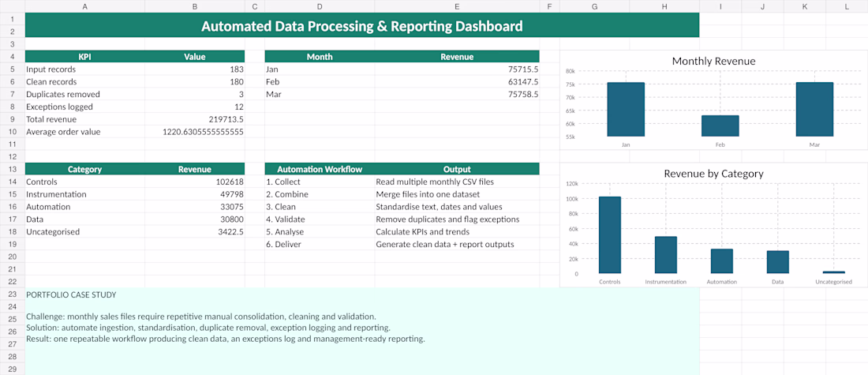The image size is (868, 375).
Task: Select the 5. Analyse step cell
Action: (320, 231)
